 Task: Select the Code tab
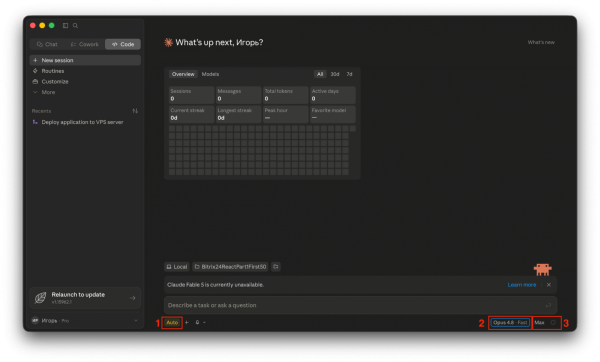click(123, 44)
